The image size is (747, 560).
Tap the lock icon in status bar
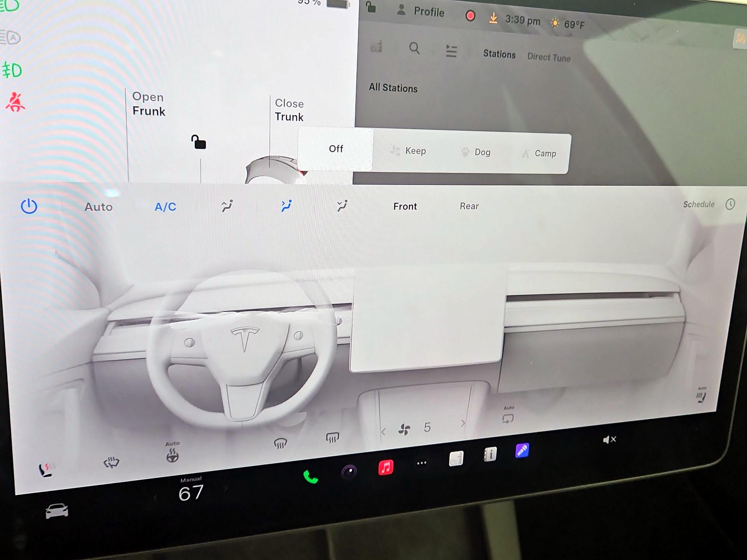pos(371,7)
